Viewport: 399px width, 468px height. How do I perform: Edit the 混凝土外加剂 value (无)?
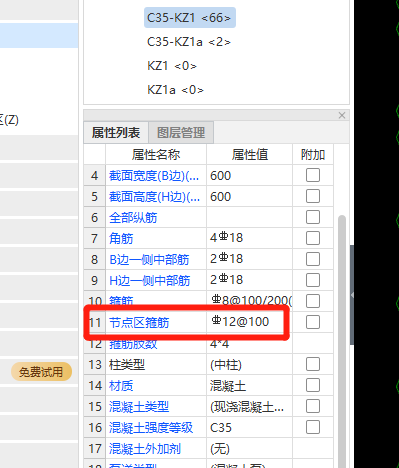coord(250,448)
